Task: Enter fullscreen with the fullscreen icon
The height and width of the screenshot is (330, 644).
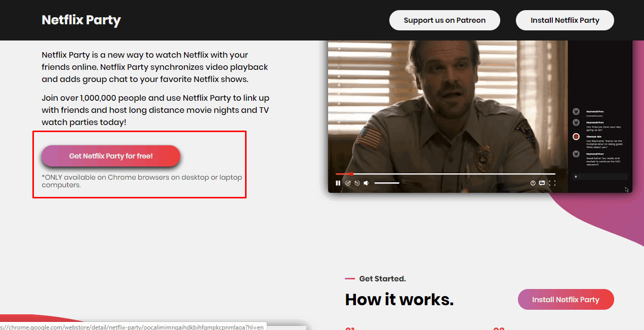Action: [552, 183]
